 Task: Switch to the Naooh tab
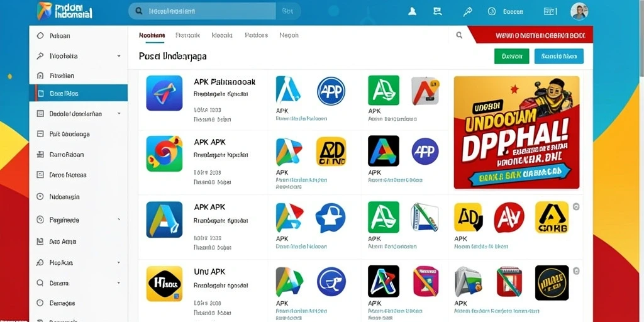[x=289, y=35]
